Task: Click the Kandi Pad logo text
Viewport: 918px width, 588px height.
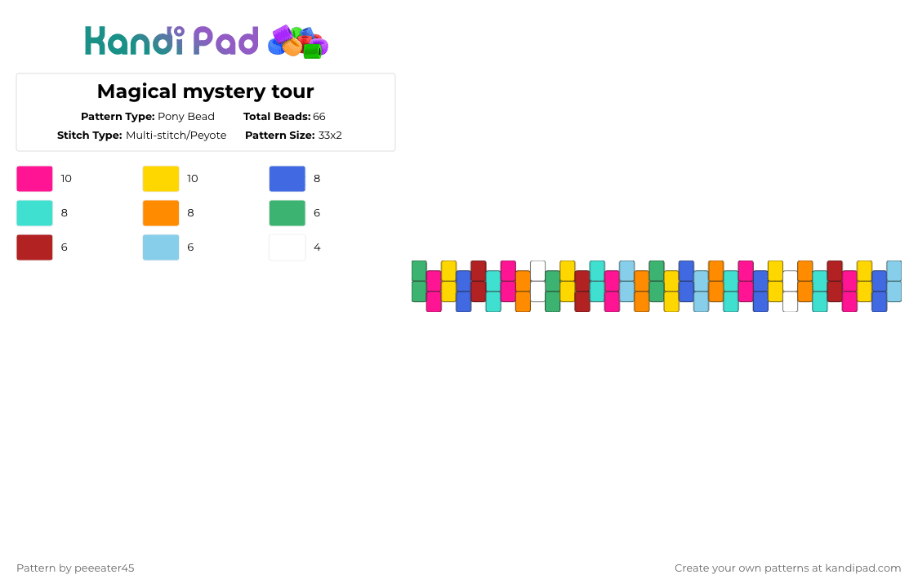Action: click(171, 41)
